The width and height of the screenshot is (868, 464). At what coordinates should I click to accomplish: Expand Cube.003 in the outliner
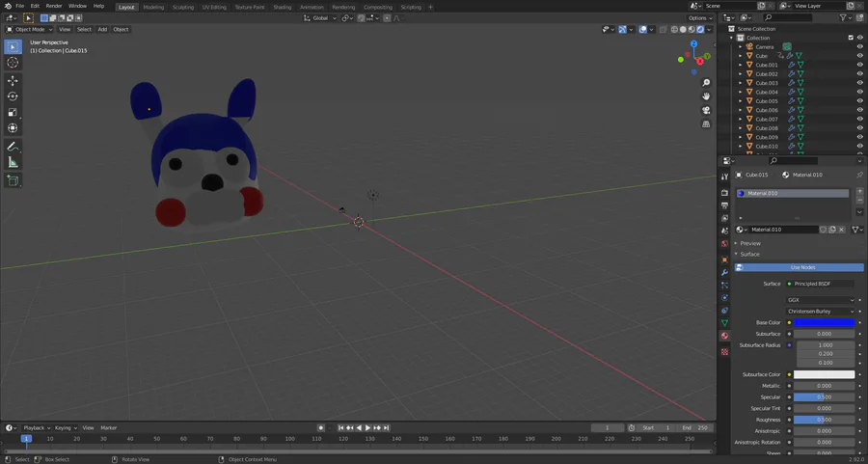(x=740, y=83)
